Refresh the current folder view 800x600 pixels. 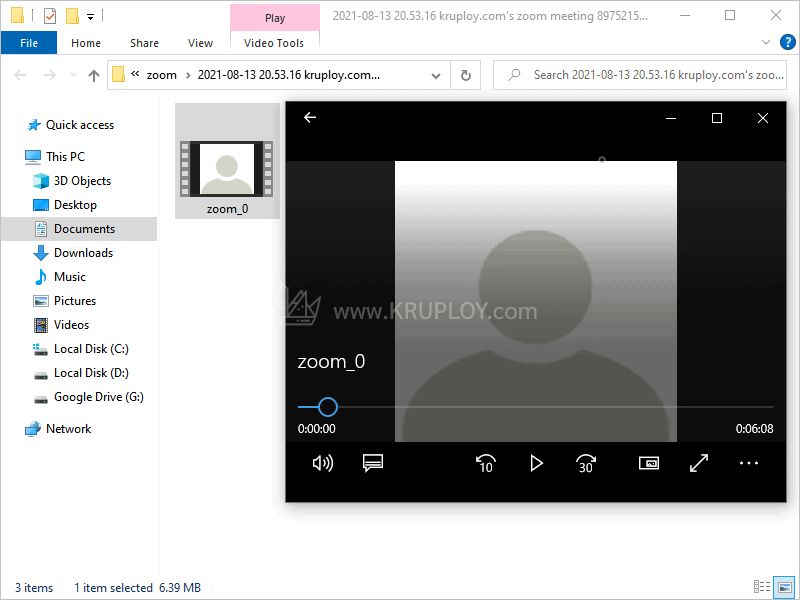465,75
